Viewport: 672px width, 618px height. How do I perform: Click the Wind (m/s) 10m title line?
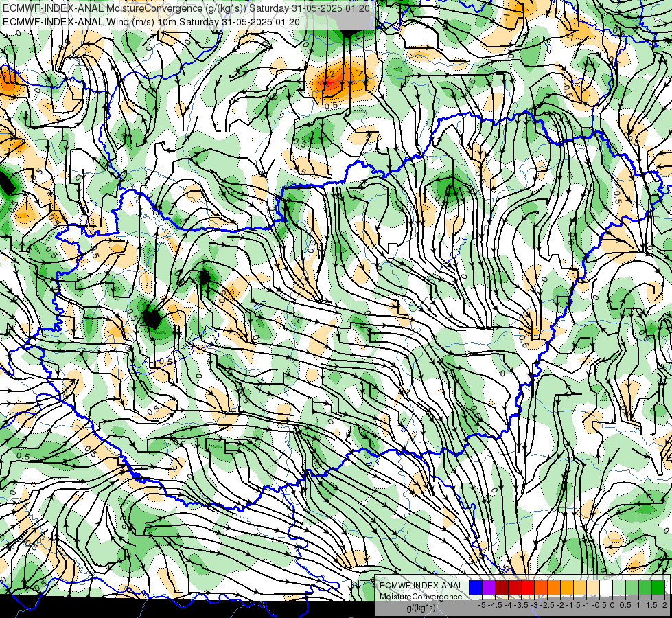(x=151, y=21)
